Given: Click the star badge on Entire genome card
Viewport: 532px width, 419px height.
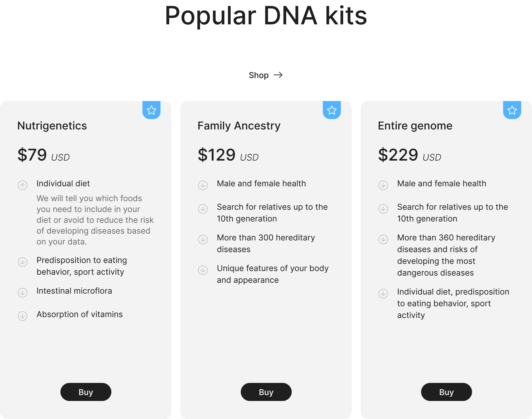Looking at the screenshot, I should pos(512,110).
